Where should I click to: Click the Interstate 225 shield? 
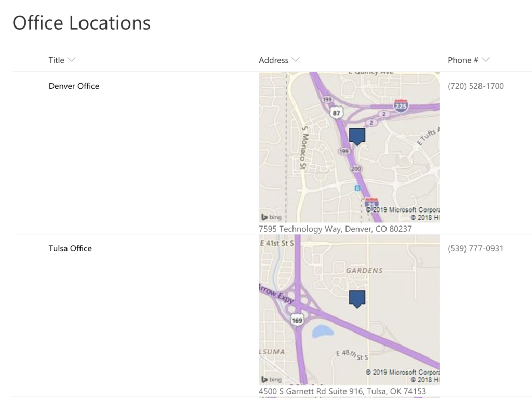[x=401, y=106]
